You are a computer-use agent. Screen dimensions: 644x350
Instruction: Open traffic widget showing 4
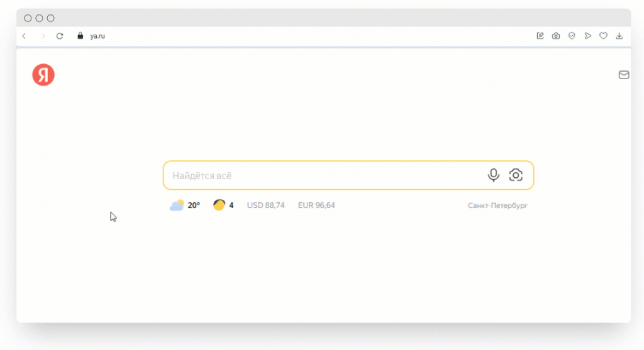click(x=223, y=205)
